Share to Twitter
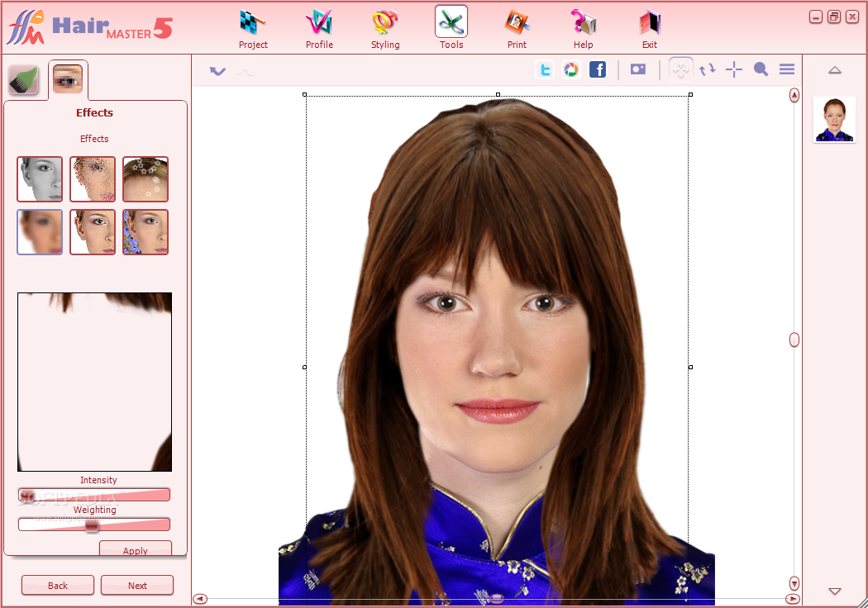 pyautogui.click(x=545, y=69)
